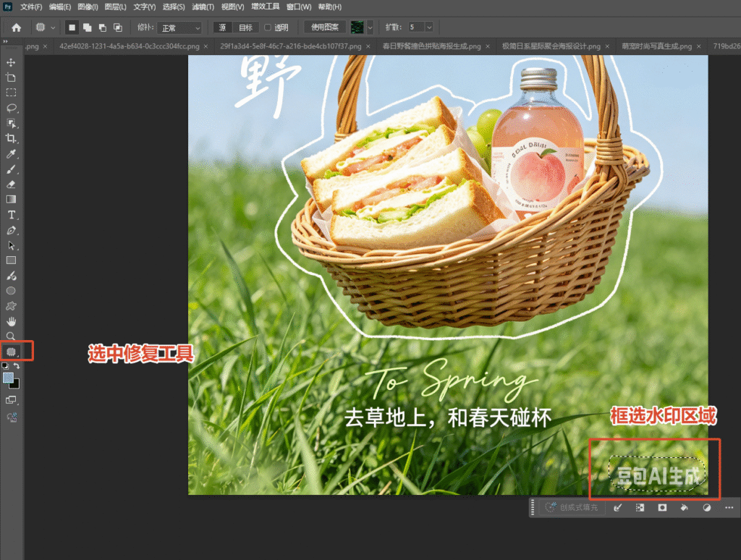Toggle patch mode to 目标 (Destination)

click(245, 27)
